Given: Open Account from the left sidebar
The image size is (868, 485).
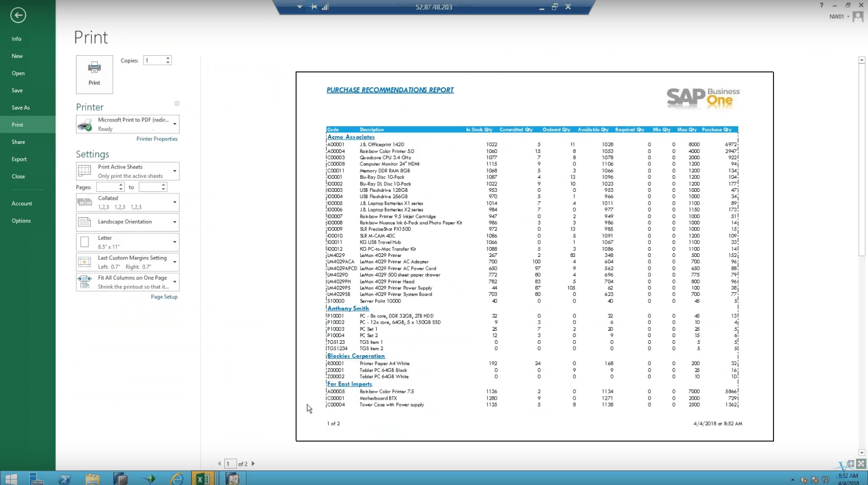Looking at the screenshot, I should [x=22, y=203].
